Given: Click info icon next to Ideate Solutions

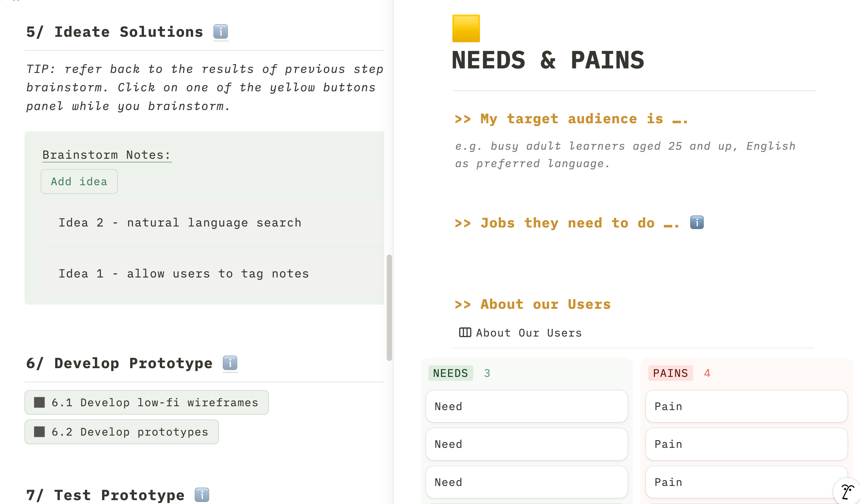Looking at the screenshot, I should pos(220,32).
